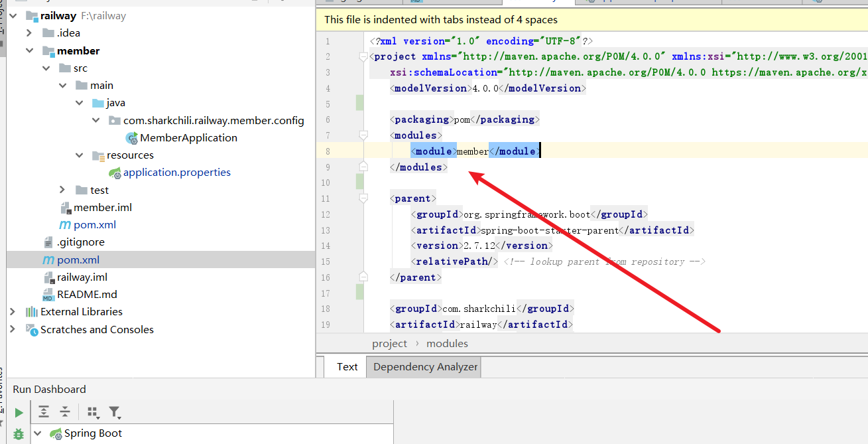The image size is (868, 444).
Task: Open the Filter dropdown in Run Dashboard
Action: click(115, 413)
